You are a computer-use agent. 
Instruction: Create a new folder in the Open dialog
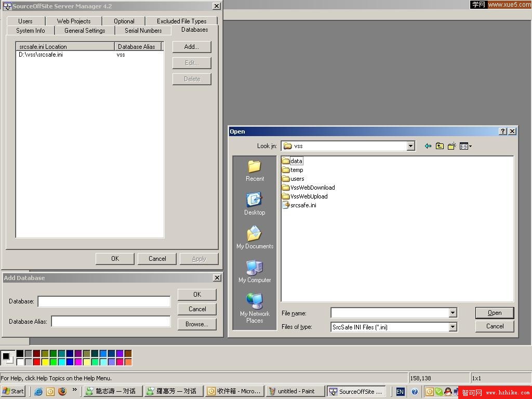[451, 146]
